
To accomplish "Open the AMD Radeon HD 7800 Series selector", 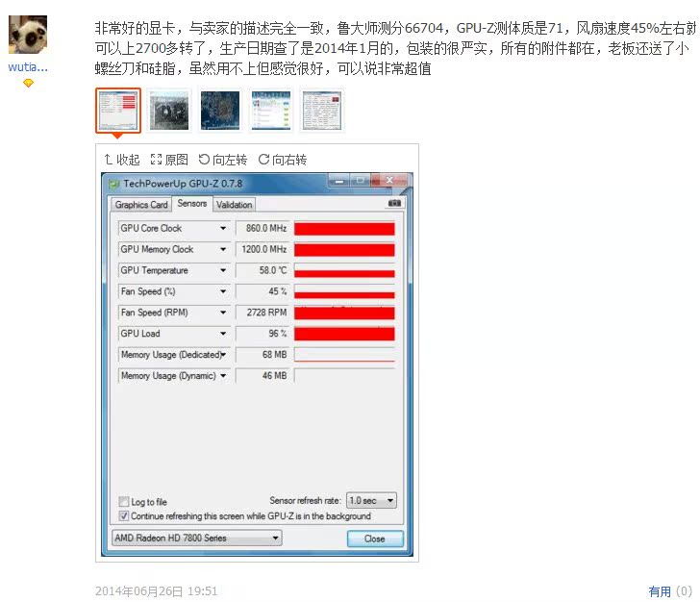I will click(x=196, y=538).
